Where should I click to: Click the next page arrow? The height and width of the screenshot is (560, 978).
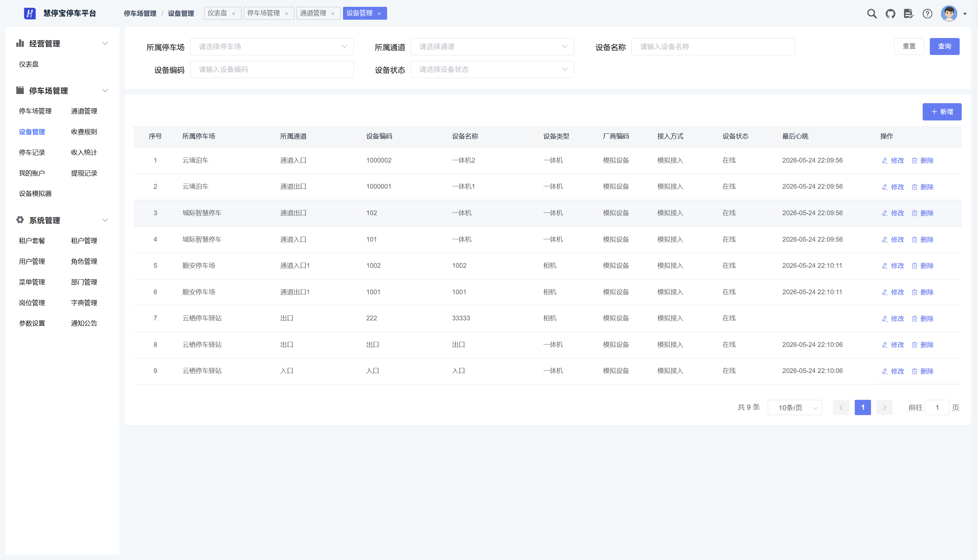[x=884, y=407]
